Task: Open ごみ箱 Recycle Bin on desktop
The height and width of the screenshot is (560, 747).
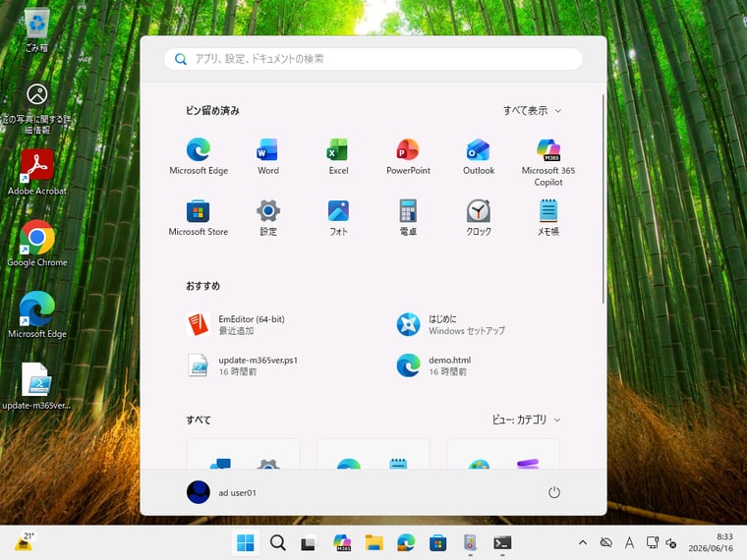Action: click(x=36, y=29)
